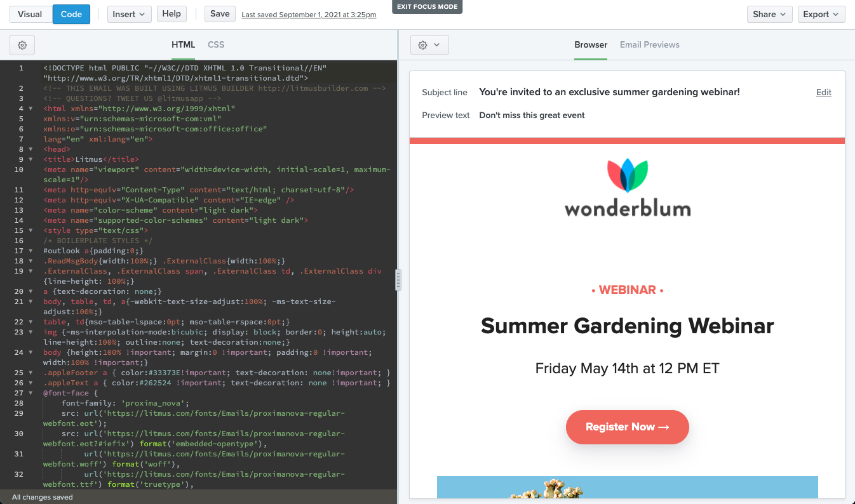Viewport: 855px width, 504px height.
Task: Open the Export dropdown
Action: click(x=821, y=14)
